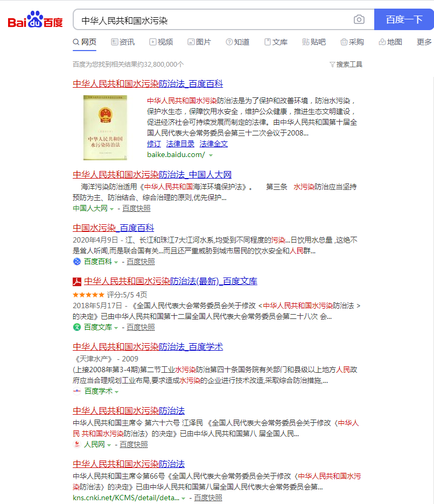The height and width of the screenshot is (504, 434).
Task: Open the 法律目录 sub-link
Action: 180,144
